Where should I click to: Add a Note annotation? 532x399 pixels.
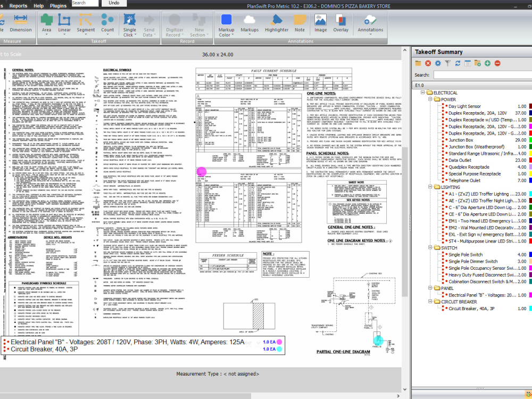300,23
